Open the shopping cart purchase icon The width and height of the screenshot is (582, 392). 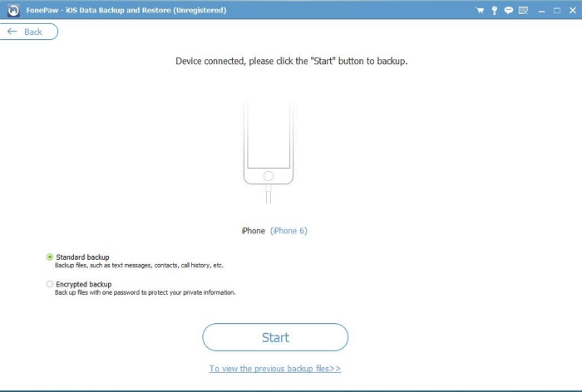pos(480,11)
